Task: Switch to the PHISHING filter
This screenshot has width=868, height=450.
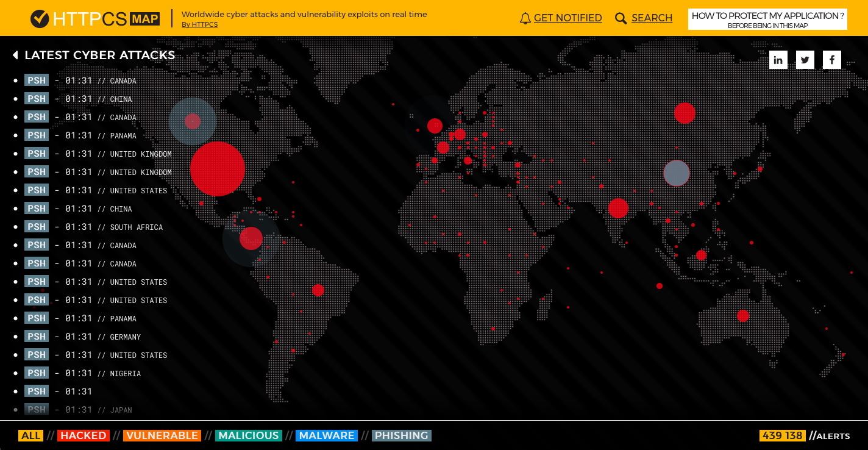Action: coord(401,435)
